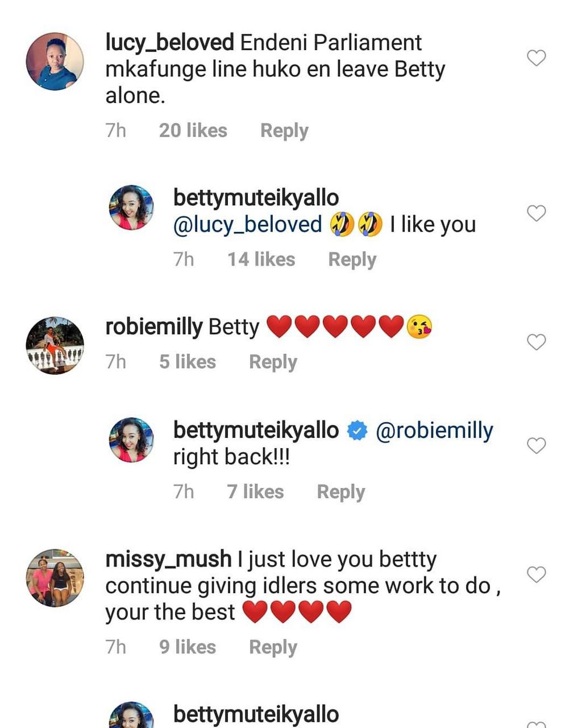This screenshot has height=728, width=582.
Task: Reply to lucy_beloved's Parliament comment
Action: point(284,131)
